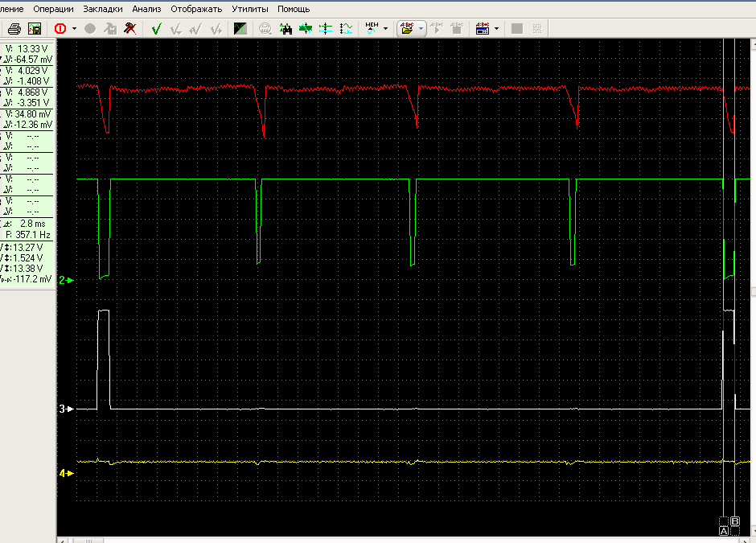The width and height of the screenshot is (756, 543).
Task: Click the A:B:C open folder button
Action: pyautogui.click(x=408, y=28)
